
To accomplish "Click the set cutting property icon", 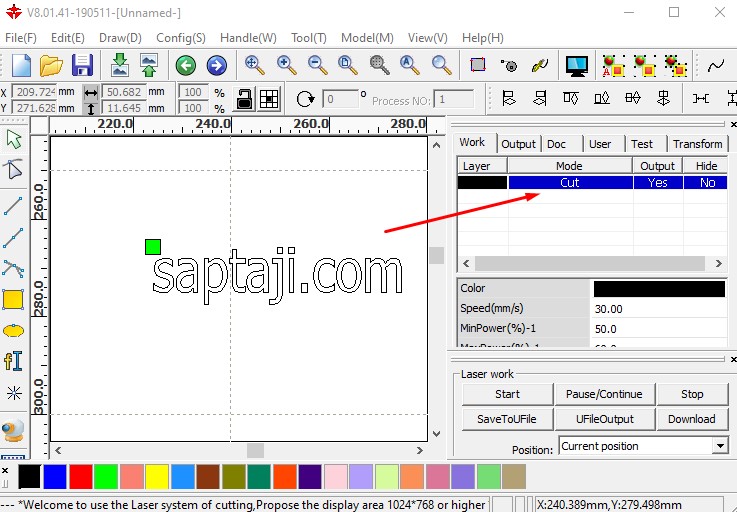I will (x=509, y=65).
